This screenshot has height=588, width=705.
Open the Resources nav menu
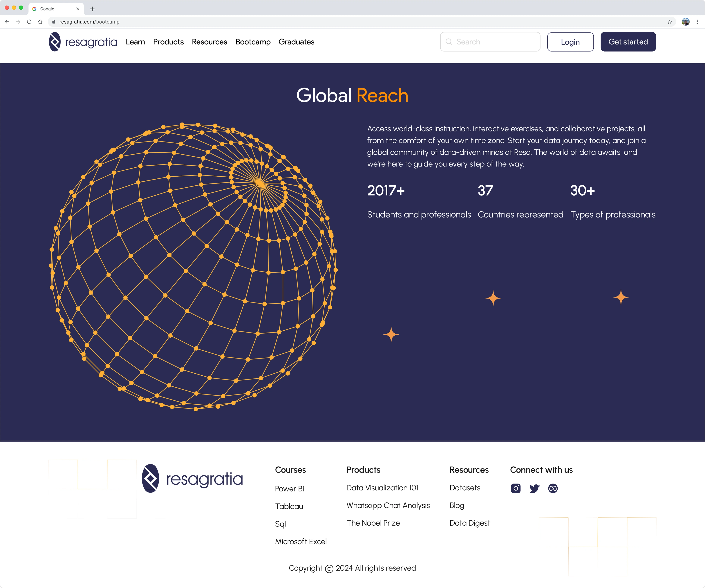209,42
